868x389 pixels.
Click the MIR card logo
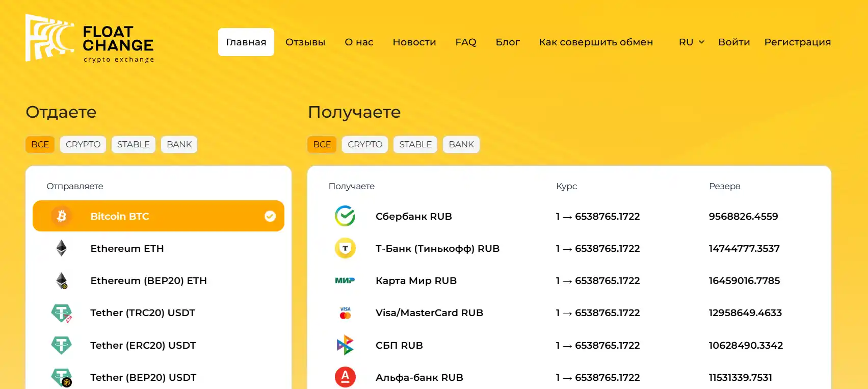[x=345, y=280]
